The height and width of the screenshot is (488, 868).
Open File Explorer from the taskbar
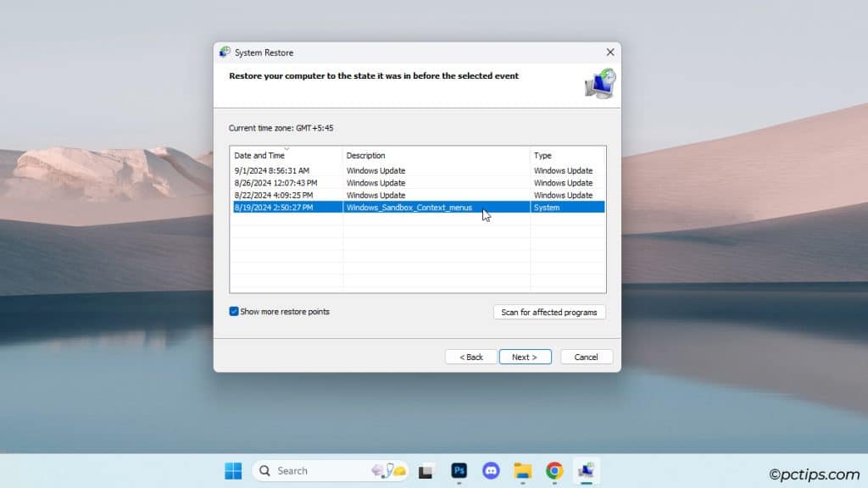522,471
